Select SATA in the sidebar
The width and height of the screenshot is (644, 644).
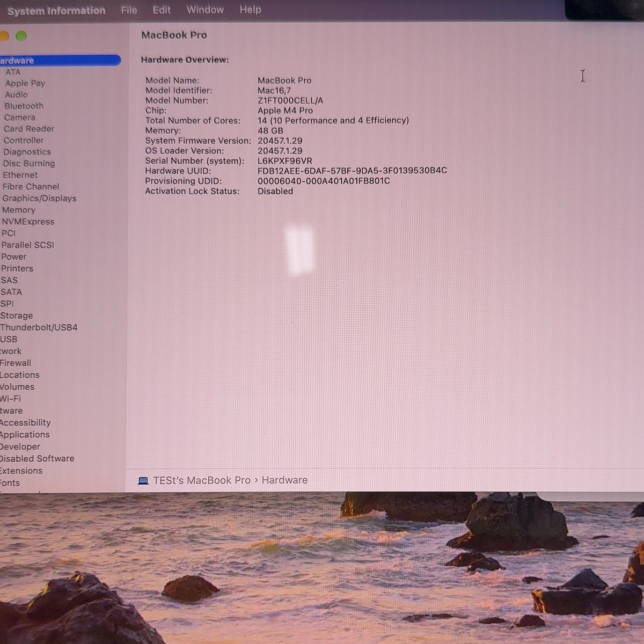tap(11, 292)
